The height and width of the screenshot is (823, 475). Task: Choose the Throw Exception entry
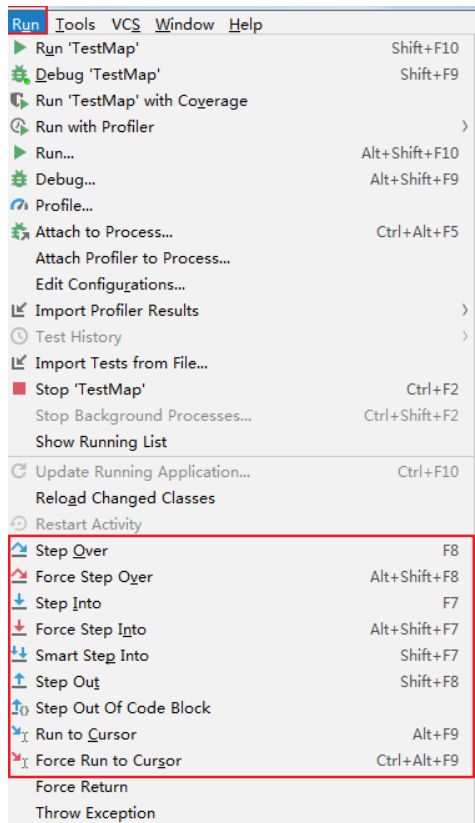[x=96, y=813]
